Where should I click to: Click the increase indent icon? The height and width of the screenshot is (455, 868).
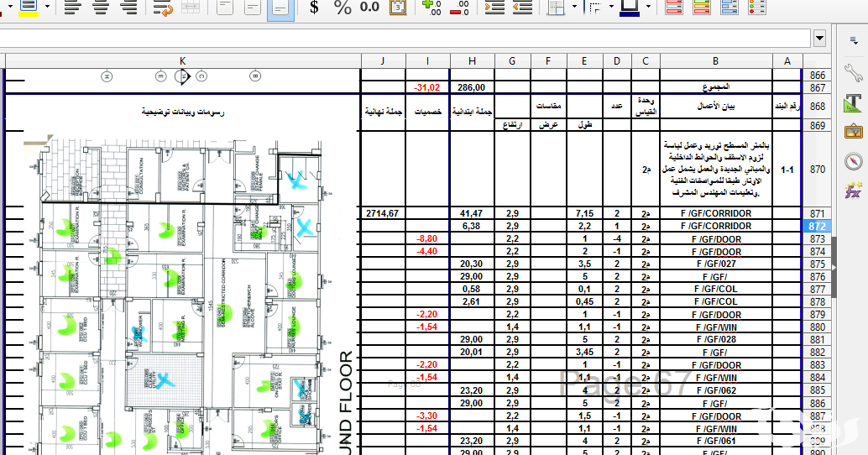pyautogui.click(x=495, y=8)
